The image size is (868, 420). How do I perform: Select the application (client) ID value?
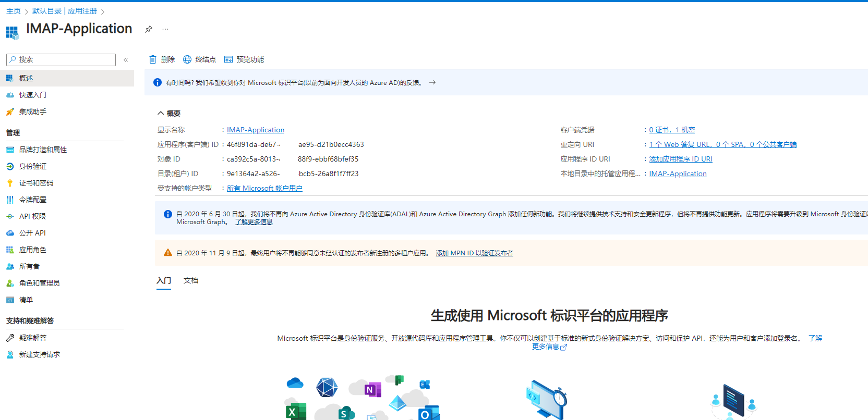[295, 144]
